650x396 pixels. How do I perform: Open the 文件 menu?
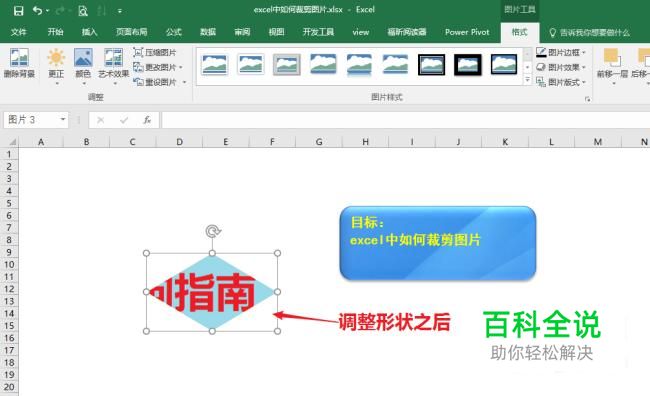pos(18,32)
